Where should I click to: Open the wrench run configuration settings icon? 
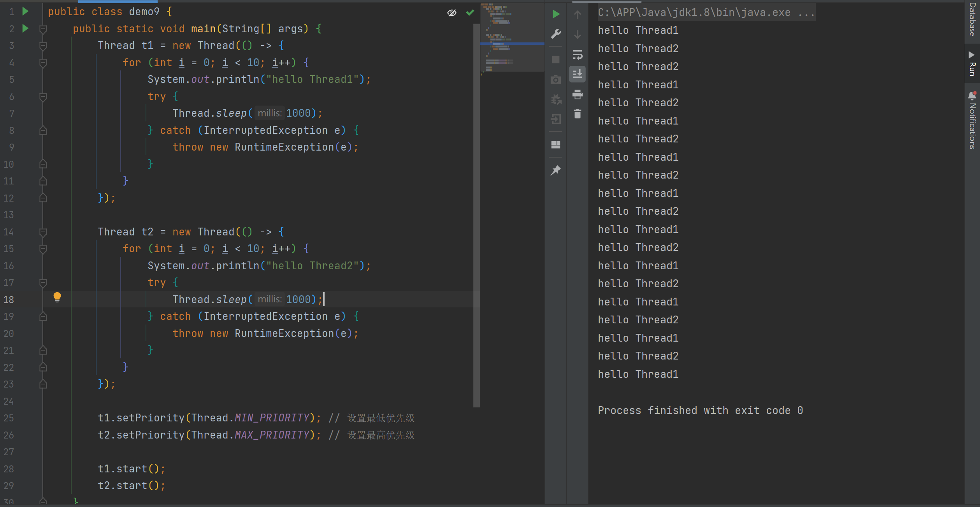click(x=556, y=34)
